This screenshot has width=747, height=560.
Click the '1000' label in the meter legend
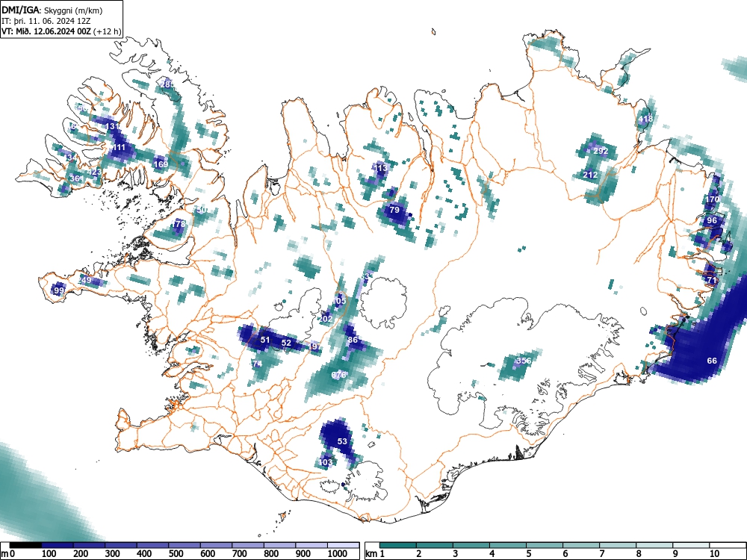point(338,554)
